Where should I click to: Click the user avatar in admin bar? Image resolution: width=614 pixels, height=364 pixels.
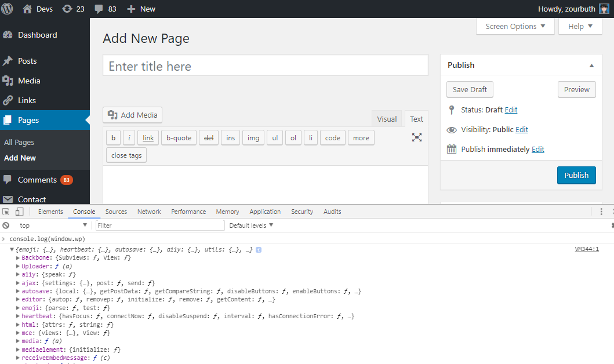[604, 9]
